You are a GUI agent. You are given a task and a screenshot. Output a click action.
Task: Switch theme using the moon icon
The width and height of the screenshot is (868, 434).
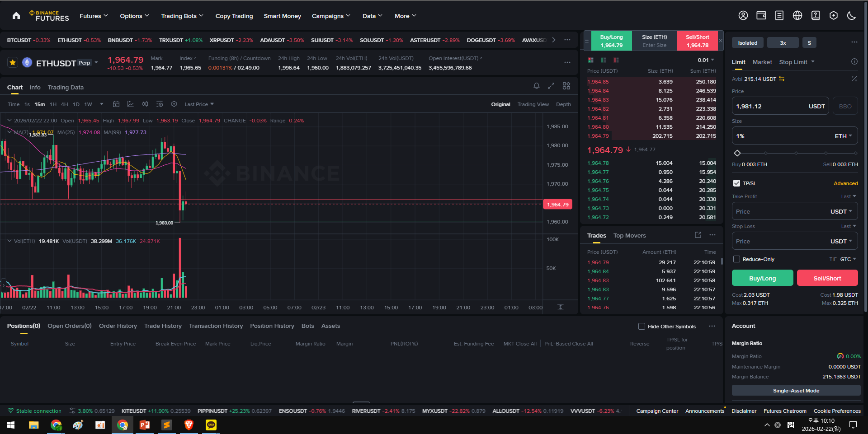click(x=852, y=16)
